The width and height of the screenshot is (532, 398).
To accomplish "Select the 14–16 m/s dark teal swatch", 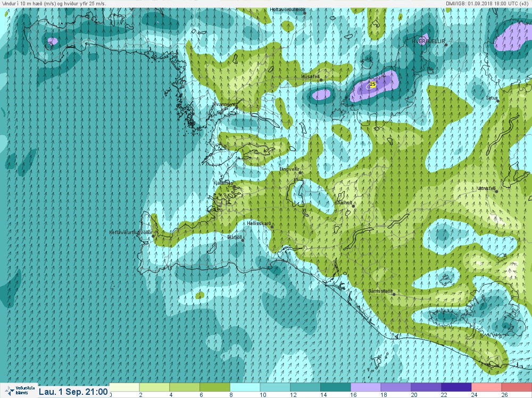I will click(336, 387).
